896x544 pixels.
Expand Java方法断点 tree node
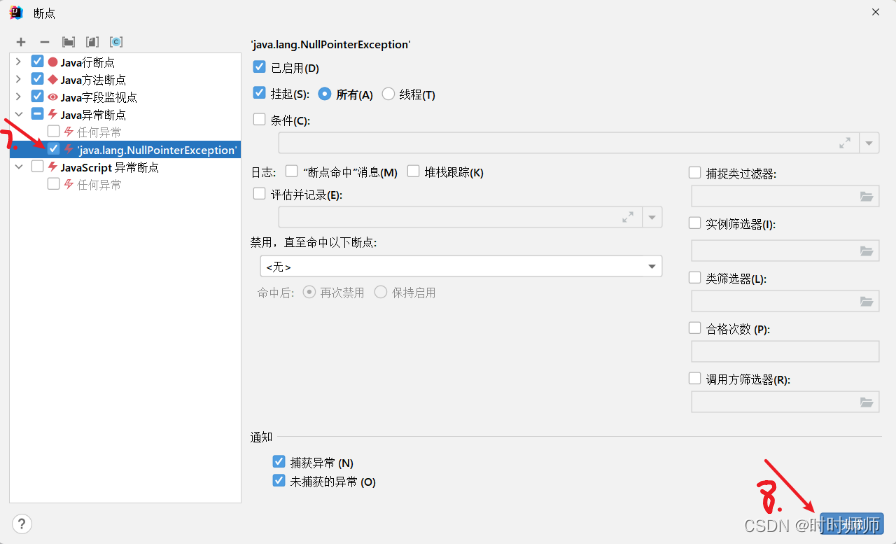[x=18, y=79]
